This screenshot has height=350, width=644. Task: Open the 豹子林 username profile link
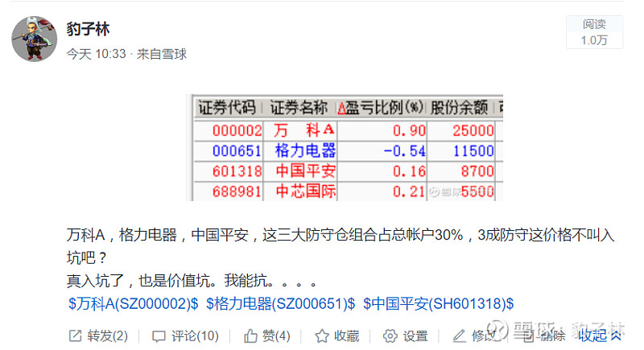tap(88, 29)
